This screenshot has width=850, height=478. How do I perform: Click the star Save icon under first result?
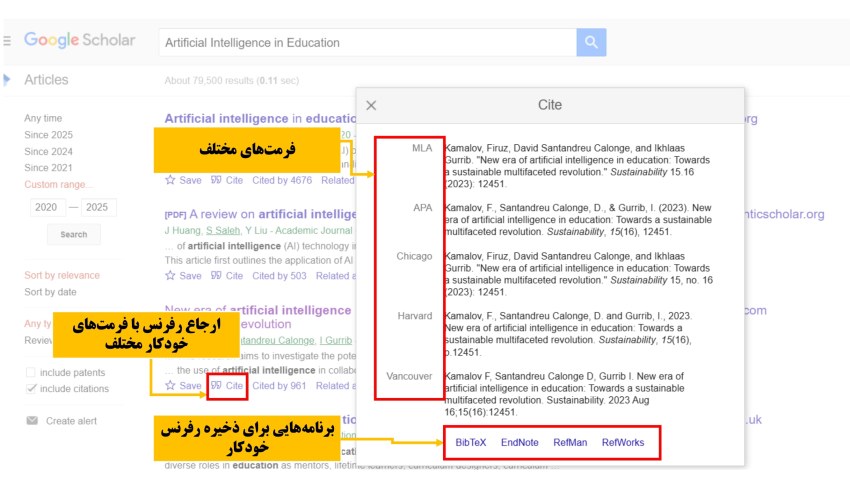(170, 180)
